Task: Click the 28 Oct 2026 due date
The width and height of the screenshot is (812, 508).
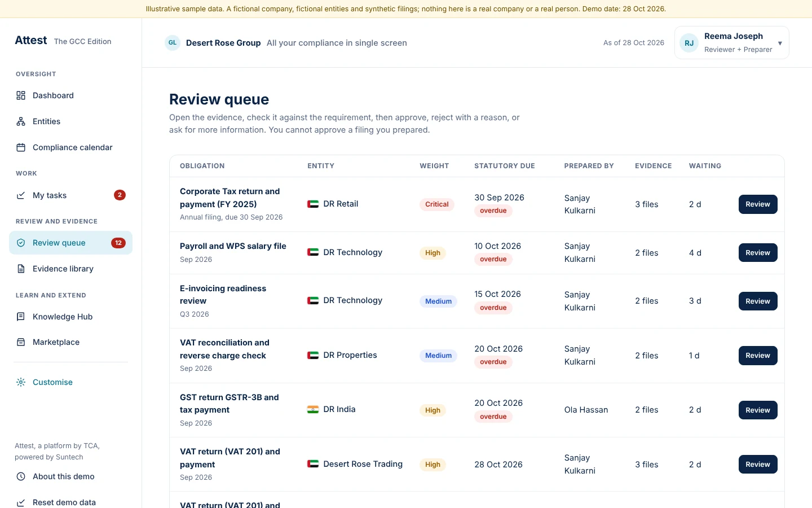Action: point(498,465)
